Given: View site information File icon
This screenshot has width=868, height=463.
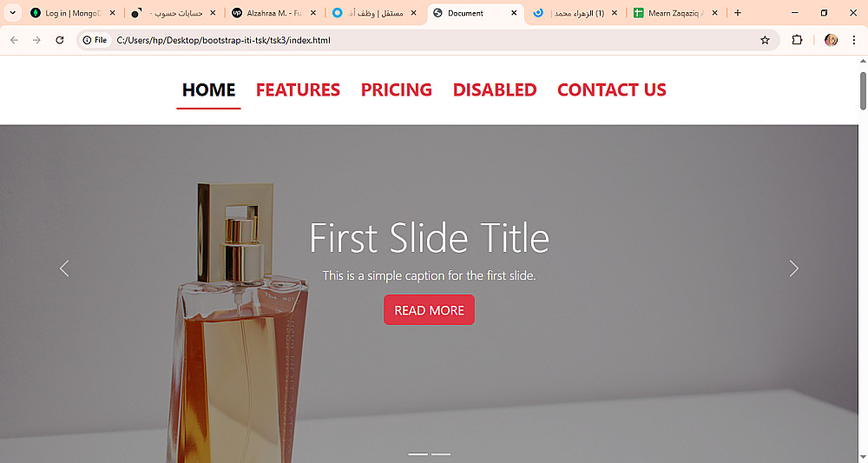Looking at the screenshot, I should [95, 40].
